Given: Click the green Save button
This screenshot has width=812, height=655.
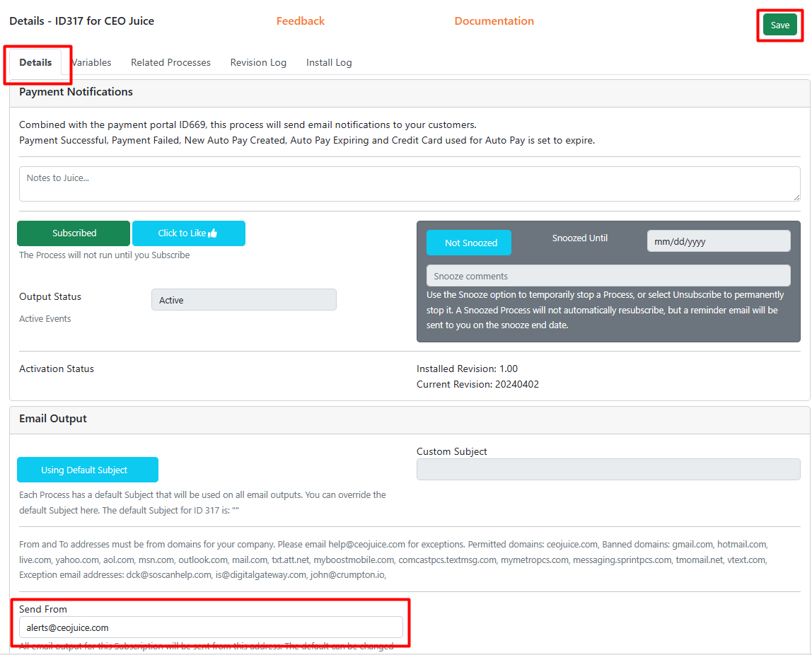Looking at the screenshot, I should point(779,25).
